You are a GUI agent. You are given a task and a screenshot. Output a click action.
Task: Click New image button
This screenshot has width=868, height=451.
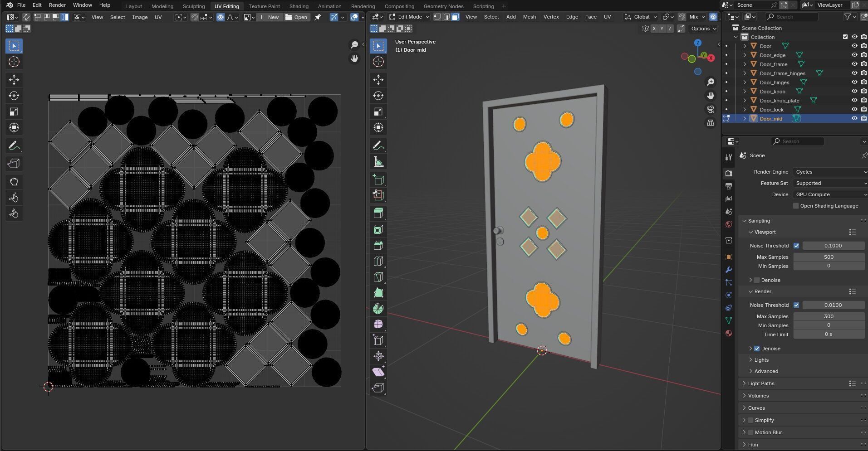tap(269, 17)
